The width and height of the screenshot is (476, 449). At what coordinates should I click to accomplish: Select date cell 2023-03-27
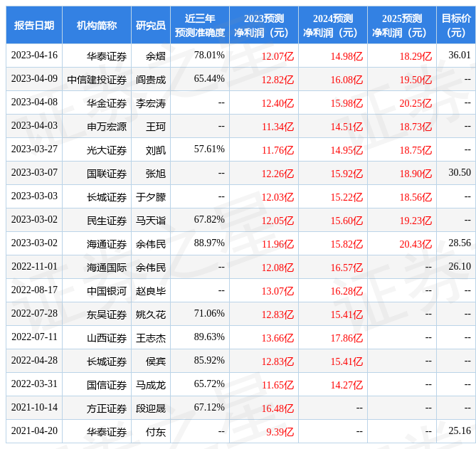click(34, 149)
